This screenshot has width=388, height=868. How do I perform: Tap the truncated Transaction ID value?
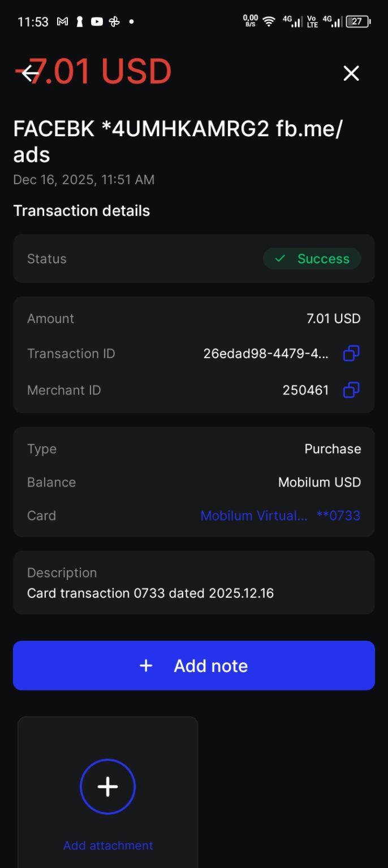[x=266, y=354]
